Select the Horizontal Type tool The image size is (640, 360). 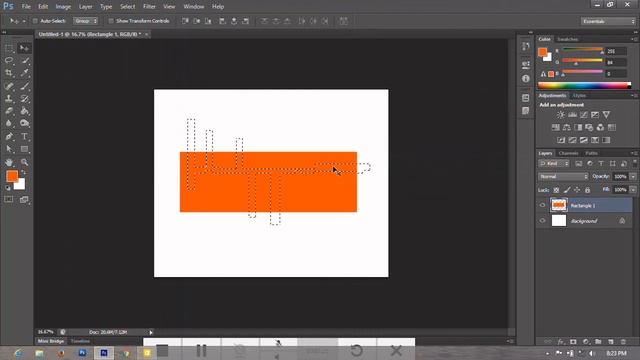click(24, 136)
